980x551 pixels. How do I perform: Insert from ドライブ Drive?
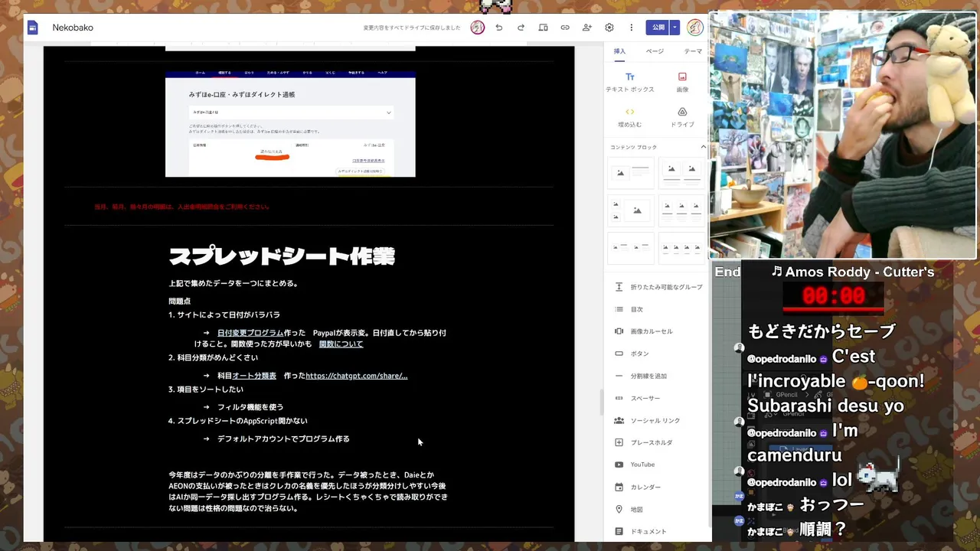click(x=682, y=117)
